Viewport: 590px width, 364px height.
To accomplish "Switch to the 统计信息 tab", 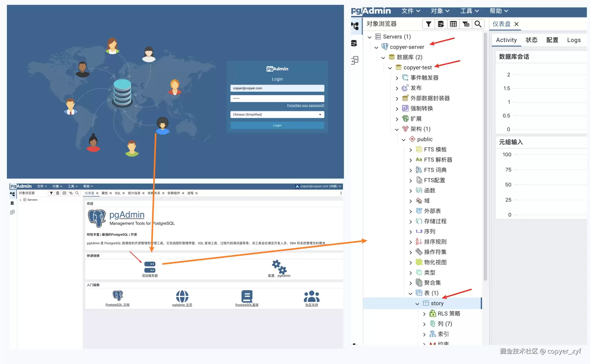I will (134, 193).
